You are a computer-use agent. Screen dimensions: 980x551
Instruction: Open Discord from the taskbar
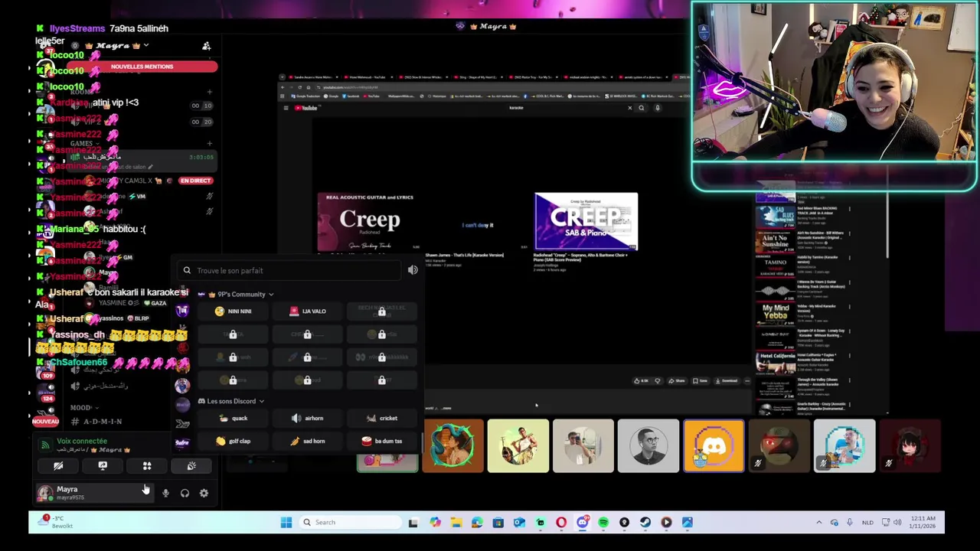pyautogui.click(x=583, y=523)
